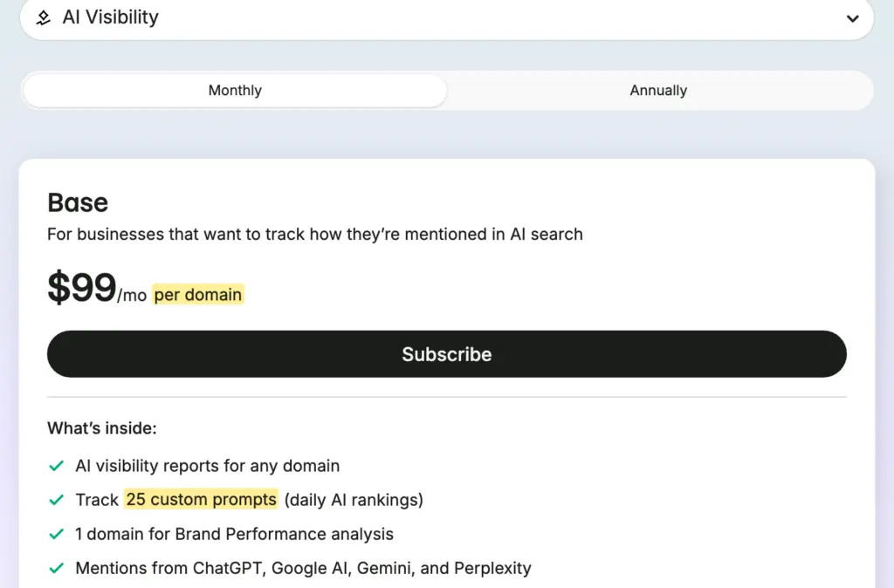The height and width of the screenshot is (588, 894).
Task: Click the '$99' price text
Action: (x=81, y=288)
